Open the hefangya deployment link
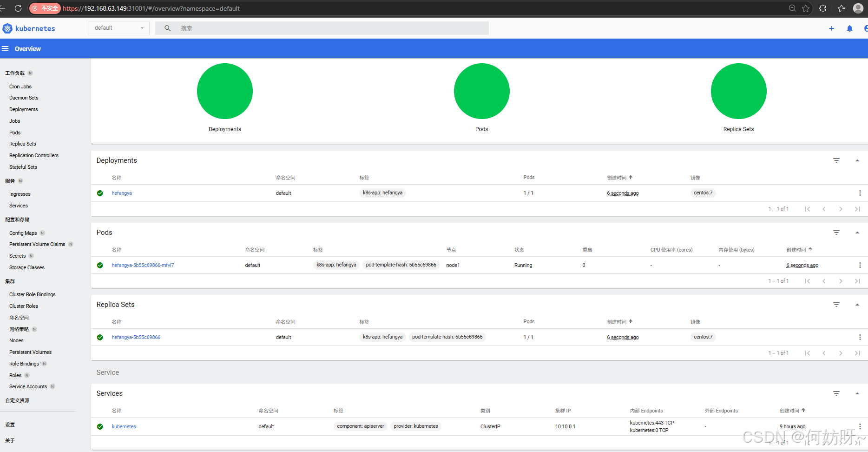 [122, 193]
